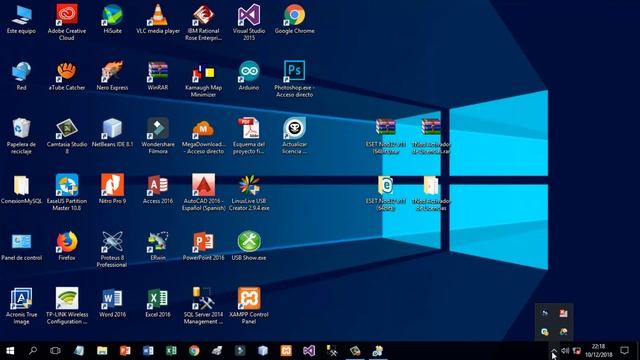Select the Word 2016 desktop shortcut
This screenshot has width=640, height=360.
coord(112,303)
